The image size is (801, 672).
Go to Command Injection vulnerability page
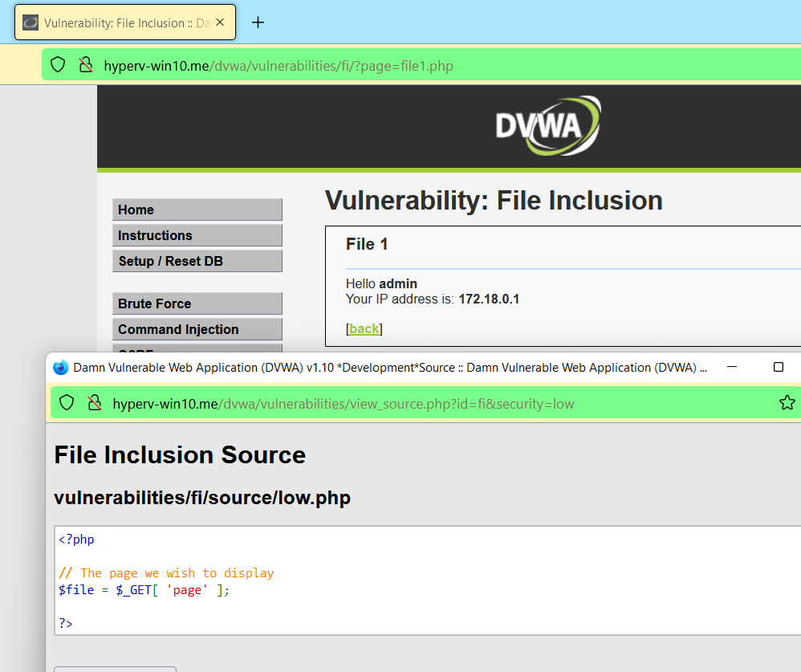pos(197,330)
